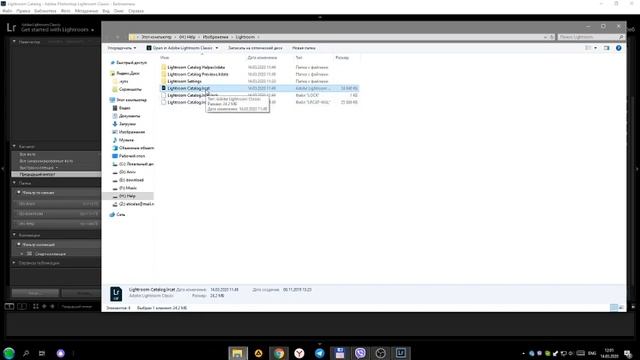Expand the Open in Lightroom dropdown arrow
The image size is (640, 360).
(217, 48)
